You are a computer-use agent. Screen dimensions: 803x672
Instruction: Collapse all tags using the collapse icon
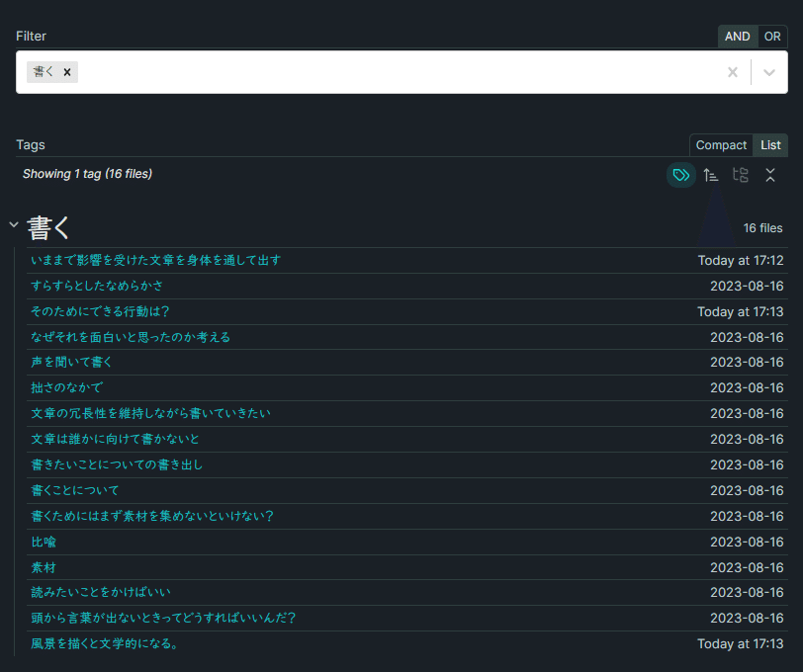pos(770,175)
